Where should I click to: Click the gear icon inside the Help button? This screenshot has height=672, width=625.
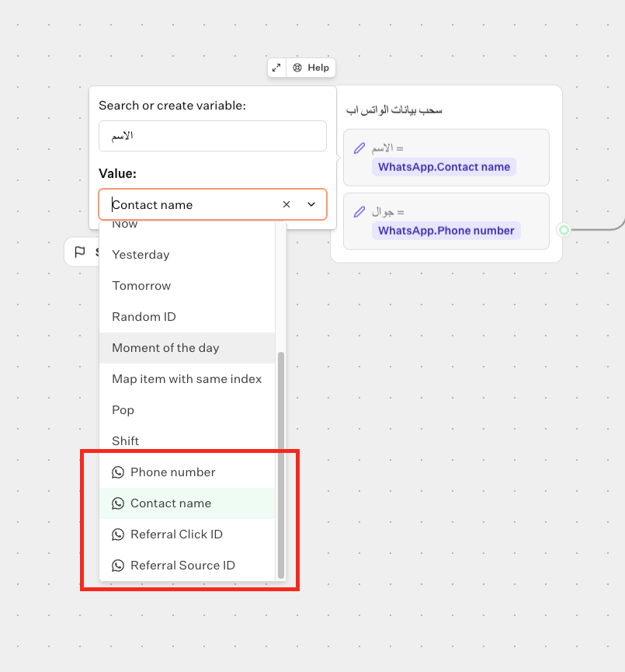(x=299, y=68)
